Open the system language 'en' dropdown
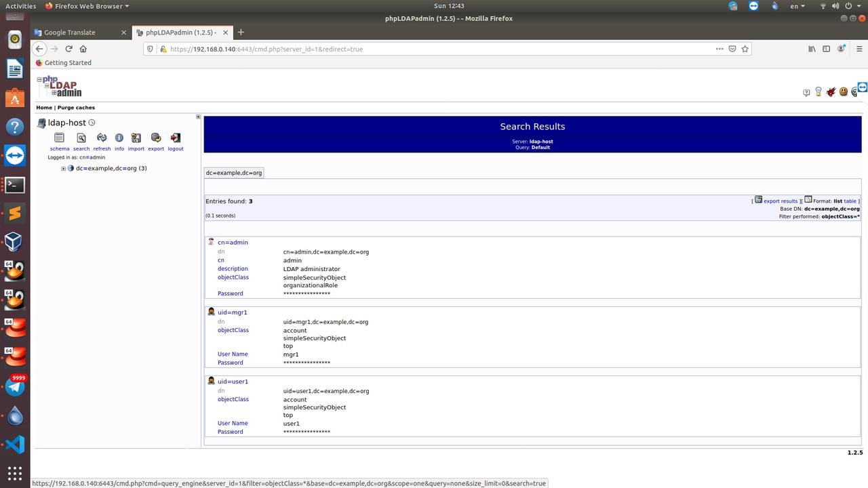 [797, 6]
